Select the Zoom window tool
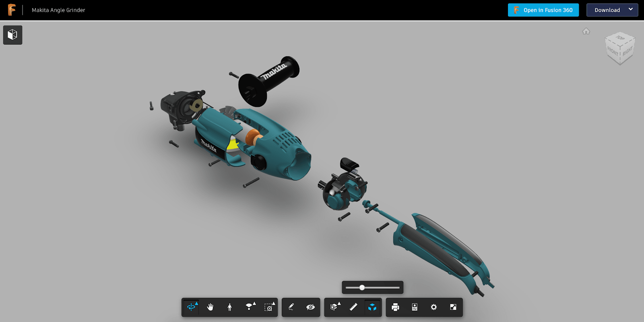Viewport: 644px width, 322px height. pos(268,307)
